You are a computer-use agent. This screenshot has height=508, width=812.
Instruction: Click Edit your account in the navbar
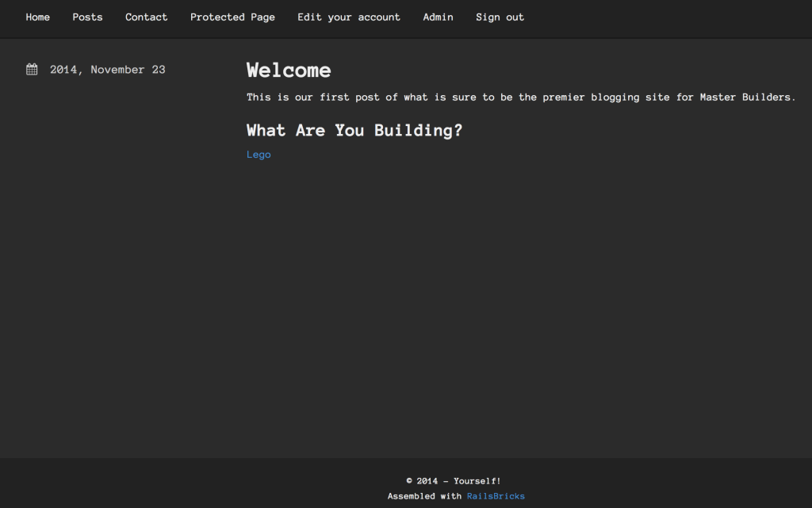pyautogui.click(x=349, y=17)
